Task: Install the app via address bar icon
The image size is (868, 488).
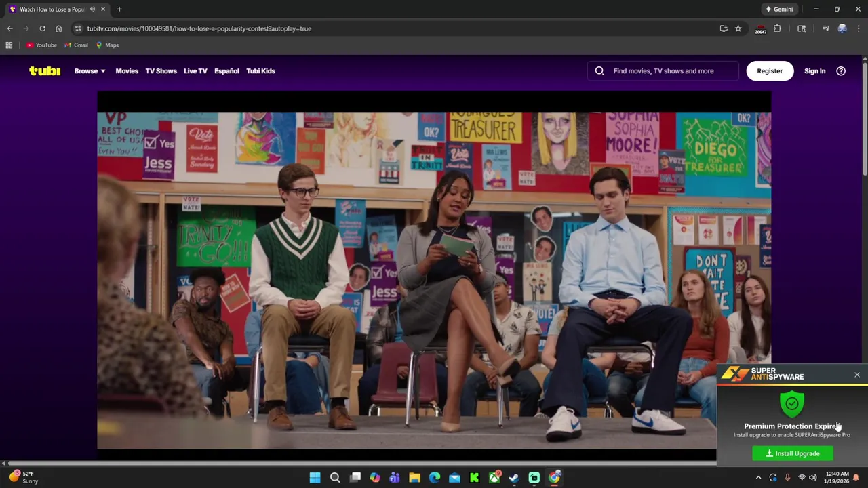Action: tap(724, 28)
